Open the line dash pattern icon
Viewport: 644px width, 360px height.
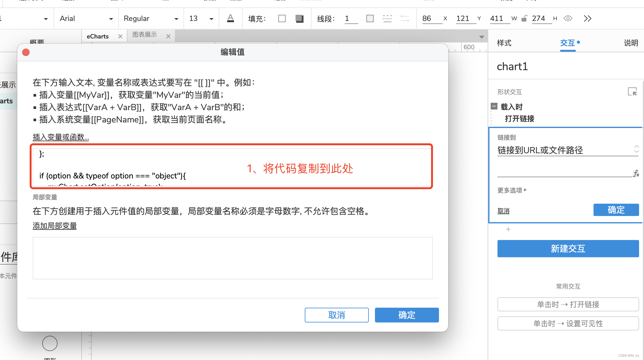[x=387, y=18]
